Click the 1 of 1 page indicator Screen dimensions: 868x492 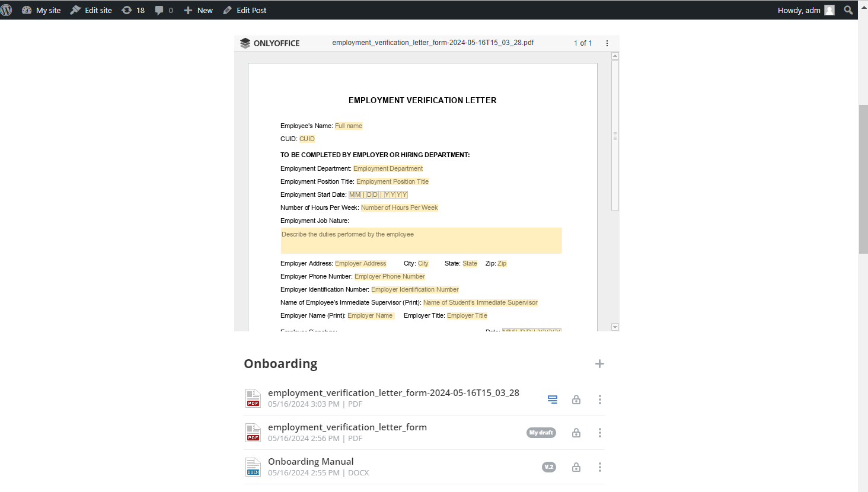pyautogui.click(x=583, y=43)
